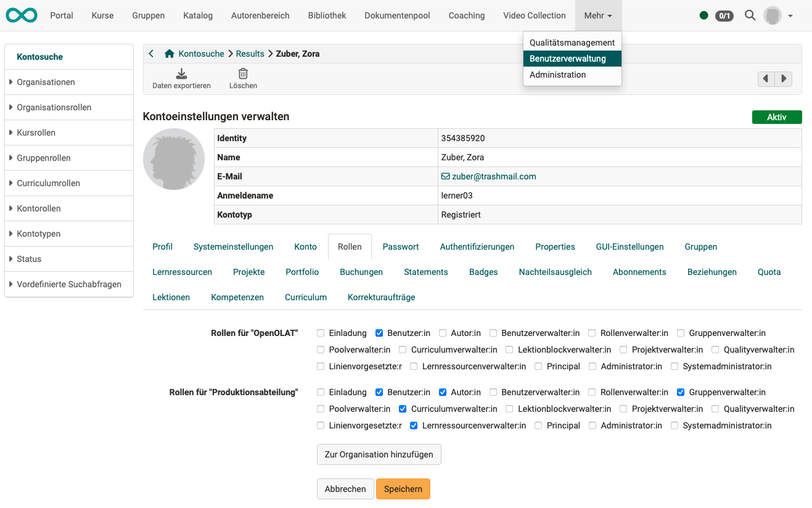812x508 pixels.
Task: Enable the Autor:in checkbox for OpenOLAT
Action: [x=443, y=333]
